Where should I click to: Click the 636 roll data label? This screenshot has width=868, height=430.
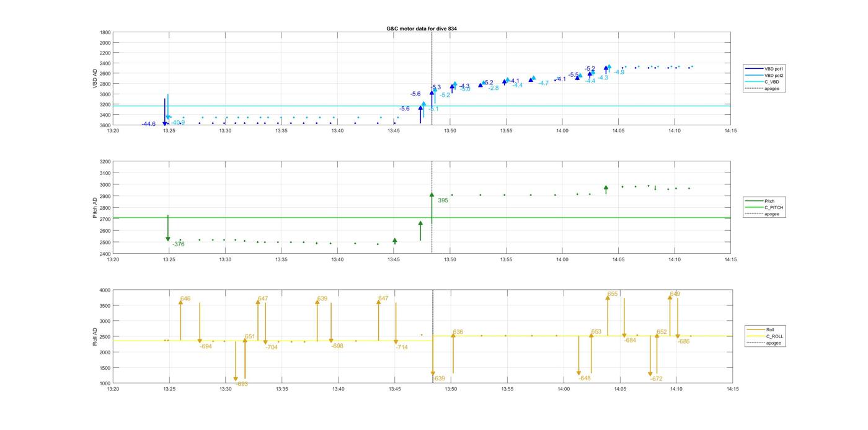tap(458, 332)
